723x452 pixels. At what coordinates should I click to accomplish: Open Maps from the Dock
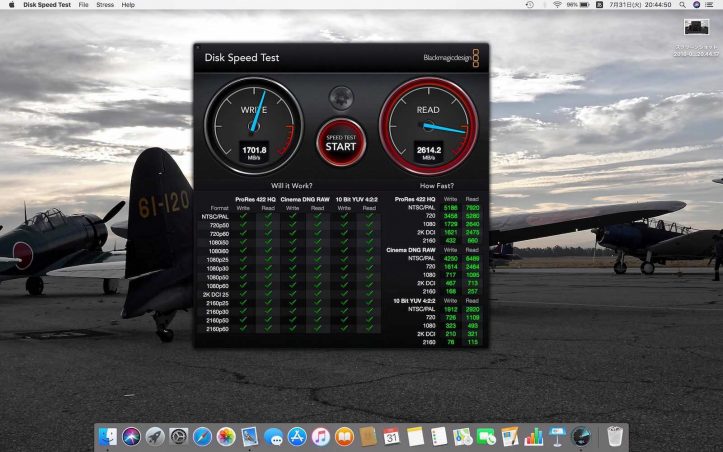pyautogui.click(x=462, y=436)
